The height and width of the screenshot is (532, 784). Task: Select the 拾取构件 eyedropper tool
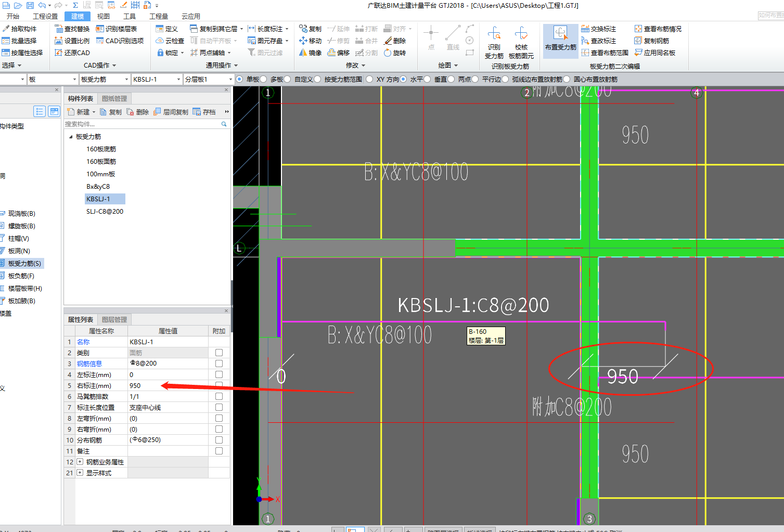pyautogui.click(x=19, y=29)
